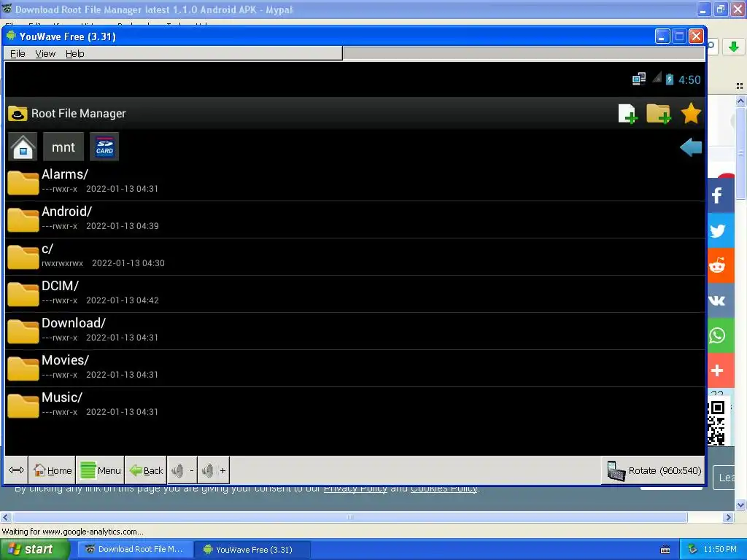Screen dimensions: 747x560
Task: Click the browser horizontal scrollbar
Action: pos(349,517)
